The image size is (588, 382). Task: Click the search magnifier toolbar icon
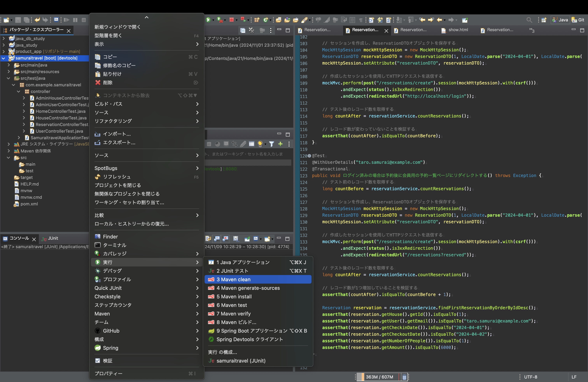529,20
